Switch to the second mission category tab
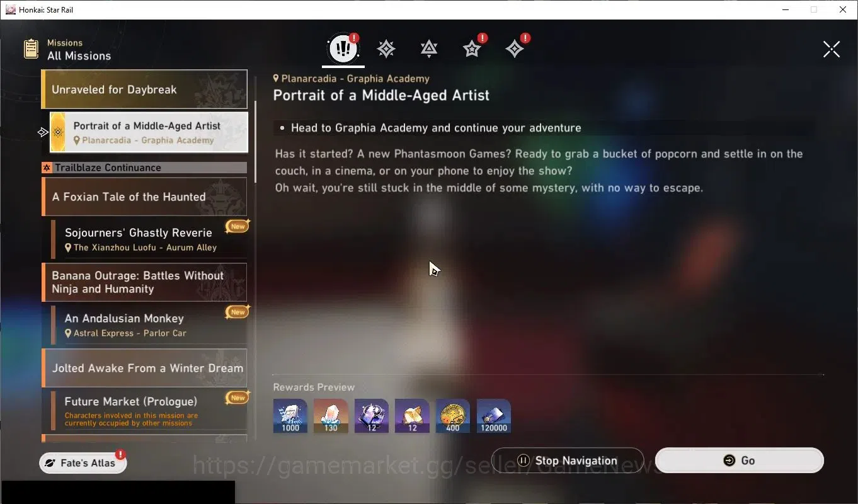This screenshot has width=858, height=504. point(386,49)
